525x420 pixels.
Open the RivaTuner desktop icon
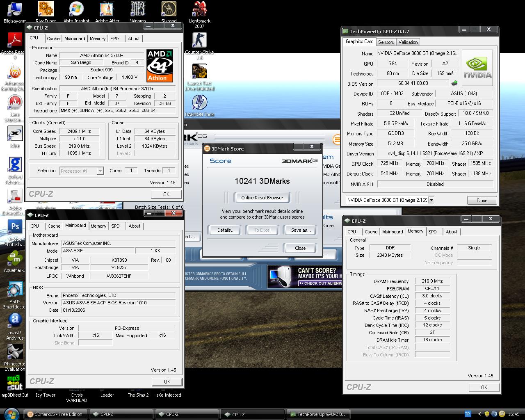(46, 9)
